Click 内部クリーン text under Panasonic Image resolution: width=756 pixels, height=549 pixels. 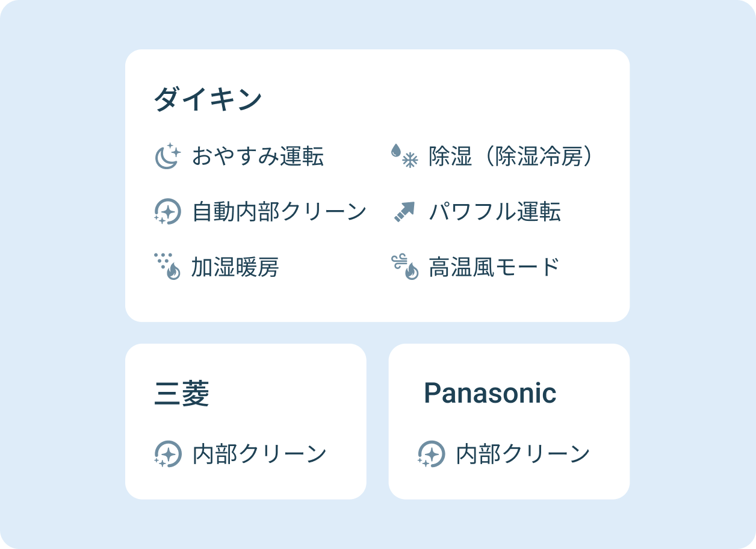point(523,454)
